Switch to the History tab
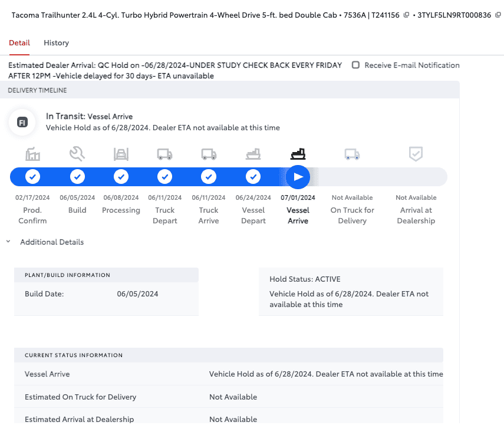Screen dimensions: 504x432 56,43
